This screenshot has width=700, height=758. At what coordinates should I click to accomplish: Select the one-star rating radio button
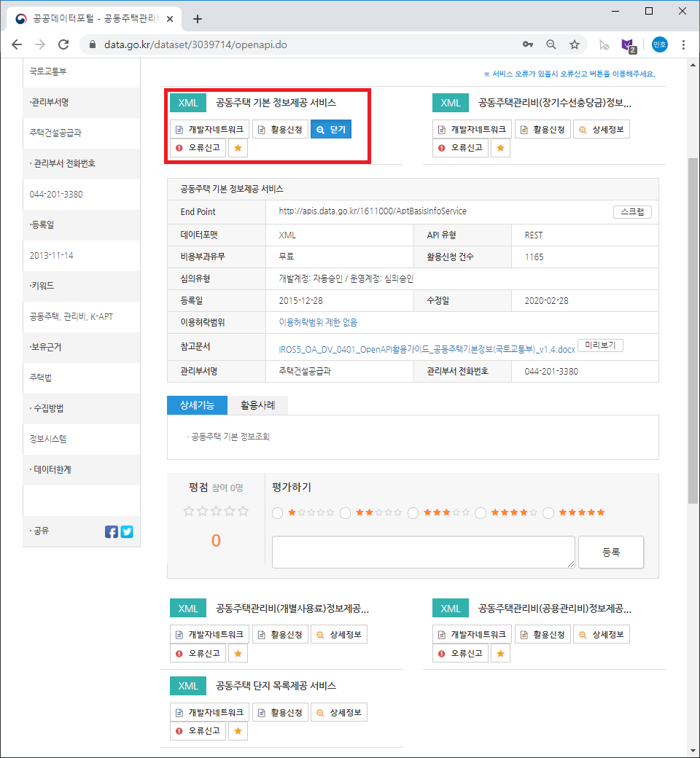pos(277,512)
